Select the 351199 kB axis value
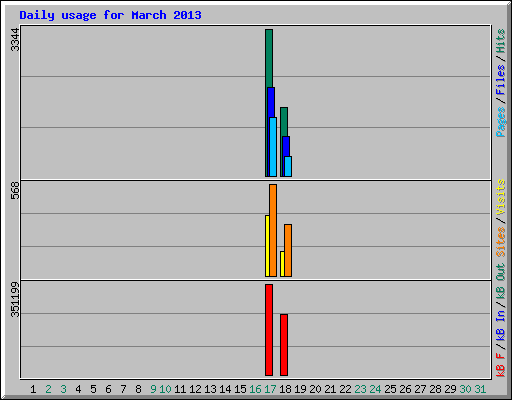 [15, 299]
